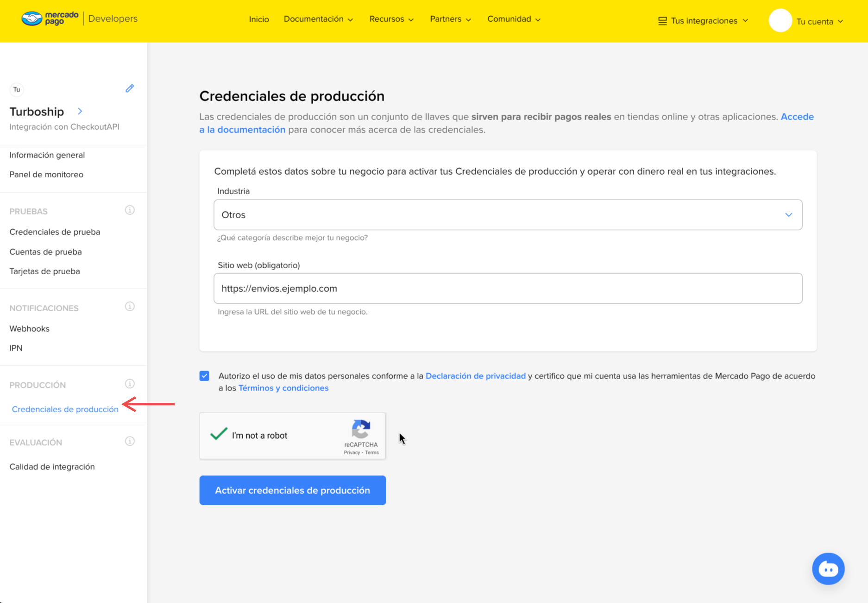
Task: Open the chat assistant bubble
Action: 828,569
